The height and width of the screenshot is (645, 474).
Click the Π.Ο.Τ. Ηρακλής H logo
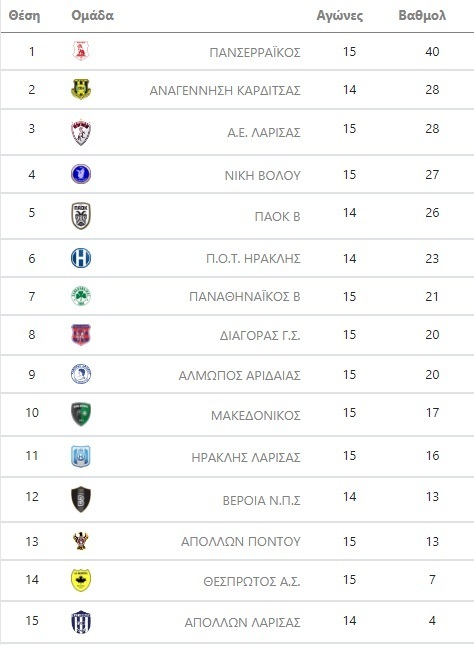coord(81,258)
